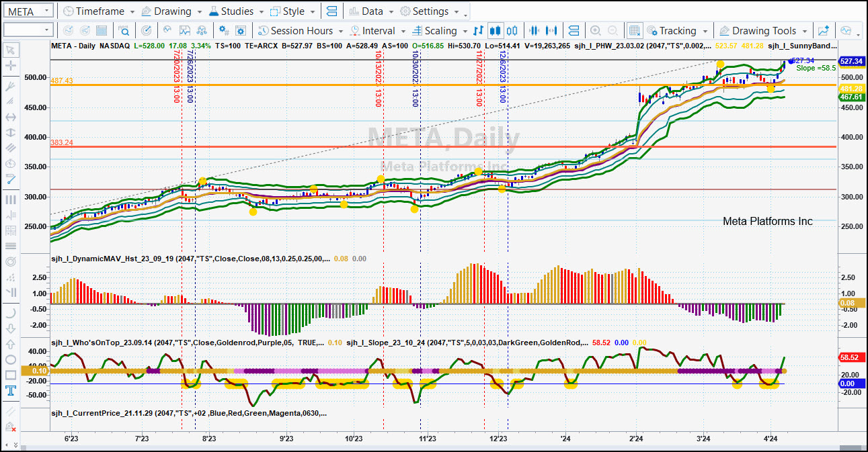Viewport: 868px width, 452px height.
Task: Activate the text T drawing tool
Action: coord(10,391)
